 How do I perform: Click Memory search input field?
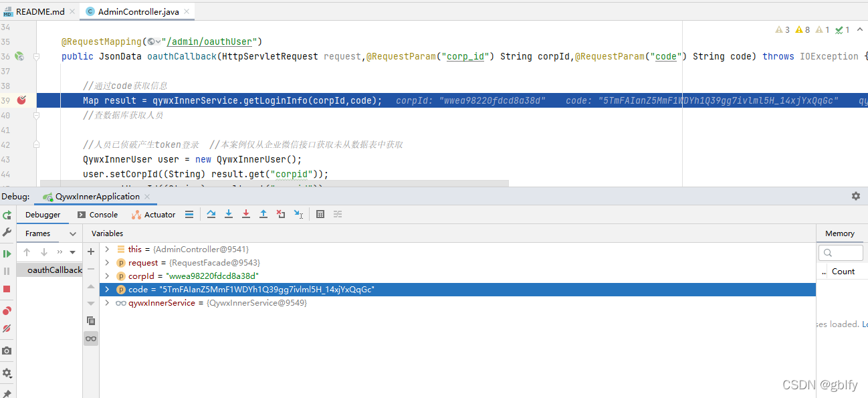[841, 252]
